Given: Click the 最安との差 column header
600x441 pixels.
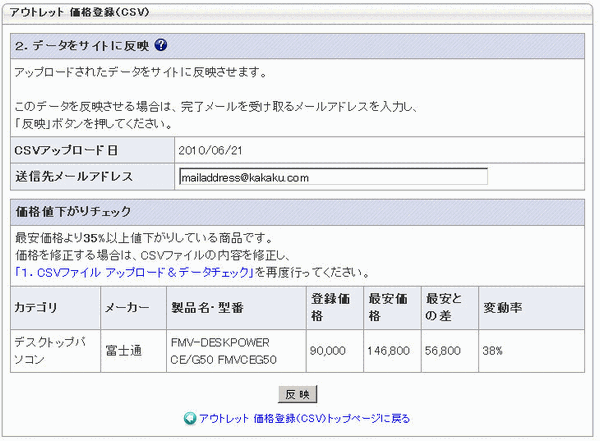Looking at the screenshot, I should point(450,307).
